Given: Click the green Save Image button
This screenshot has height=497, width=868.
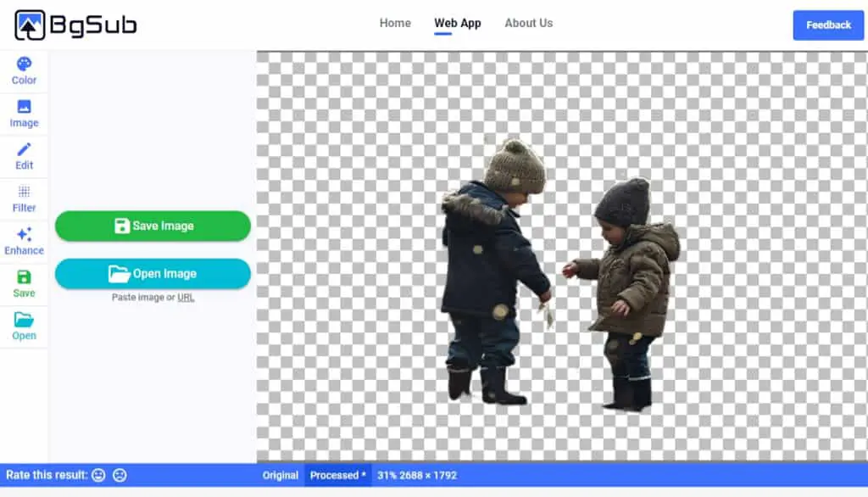Looking at the screenshot, I should pos(153,226).
